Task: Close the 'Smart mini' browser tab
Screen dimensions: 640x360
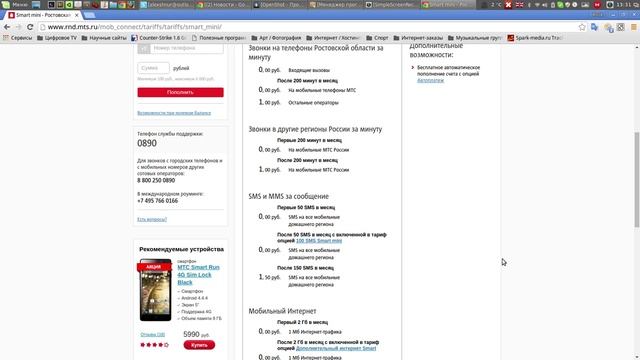Action: 76,15
